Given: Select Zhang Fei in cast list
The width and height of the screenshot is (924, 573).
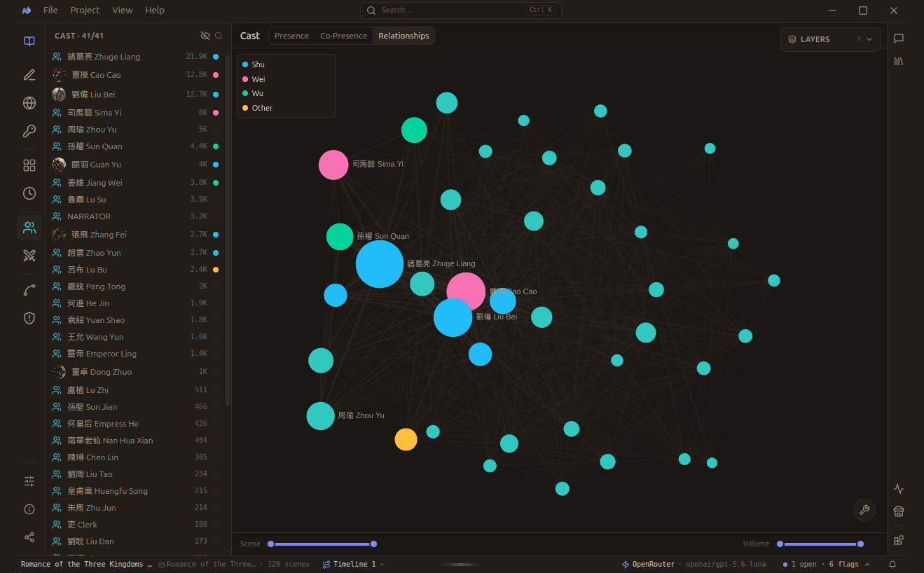Looking at the screenshot, I should pos(137,235).
